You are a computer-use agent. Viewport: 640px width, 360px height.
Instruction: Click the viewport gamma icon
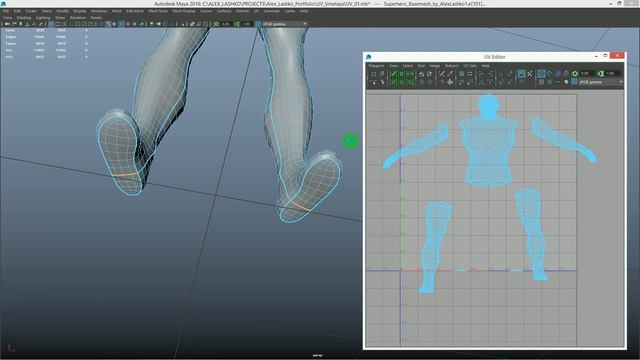(237, 24)
